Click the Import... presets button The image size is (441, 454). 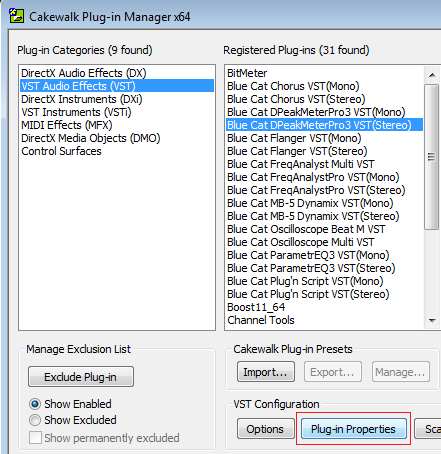(x=266, y=372)
